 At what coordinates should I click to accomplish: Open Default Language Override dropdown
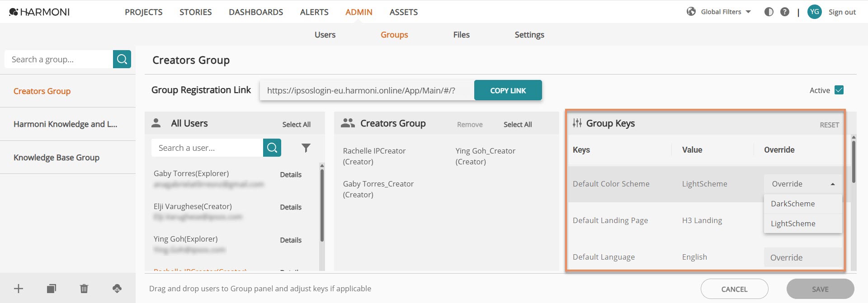click(x=803, y=257)
